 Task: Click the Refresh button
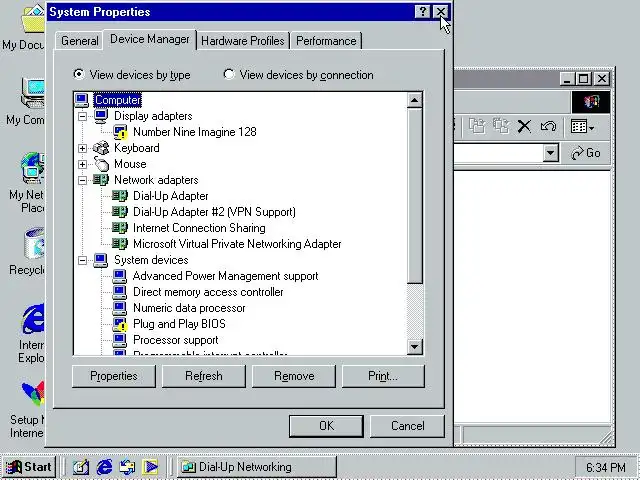click(x=204, y=376)
